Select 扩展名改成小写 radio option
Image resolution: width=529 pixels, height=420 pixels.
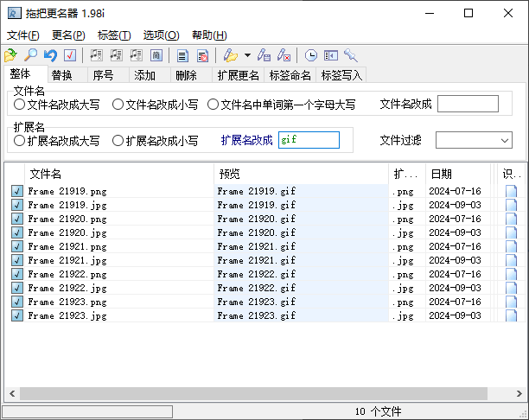click(118, 141)
